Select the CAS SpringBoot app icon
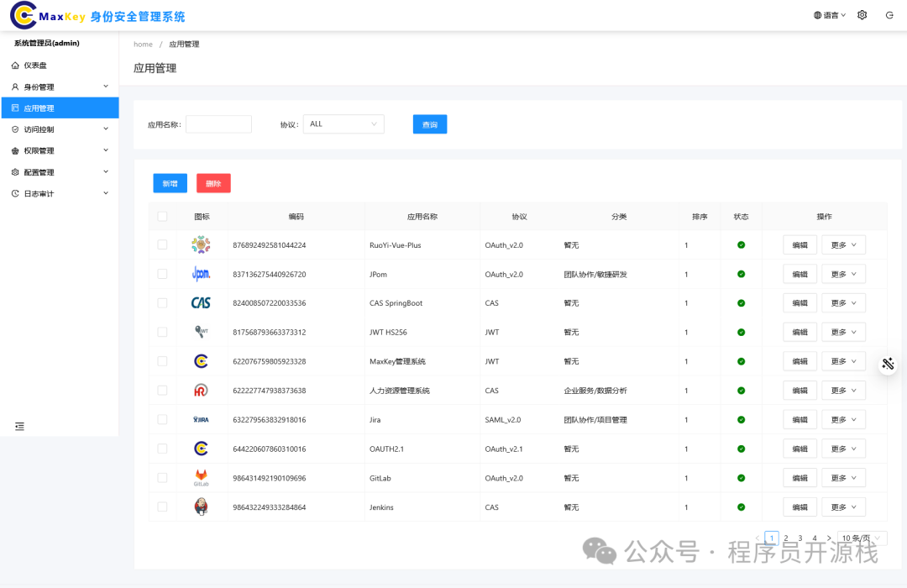Image resolution: width=907 pixels, height=588 pixels. pos(201,302)
